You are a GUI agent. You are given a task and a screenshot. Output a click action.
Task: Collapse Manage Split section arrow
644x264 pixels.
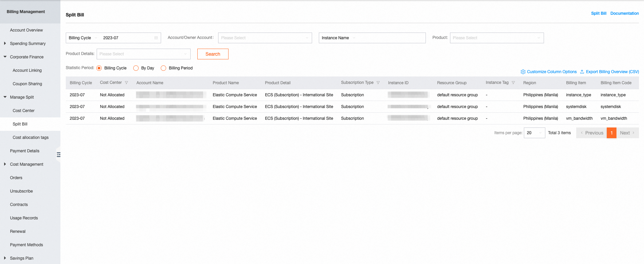tap(5, 97)
